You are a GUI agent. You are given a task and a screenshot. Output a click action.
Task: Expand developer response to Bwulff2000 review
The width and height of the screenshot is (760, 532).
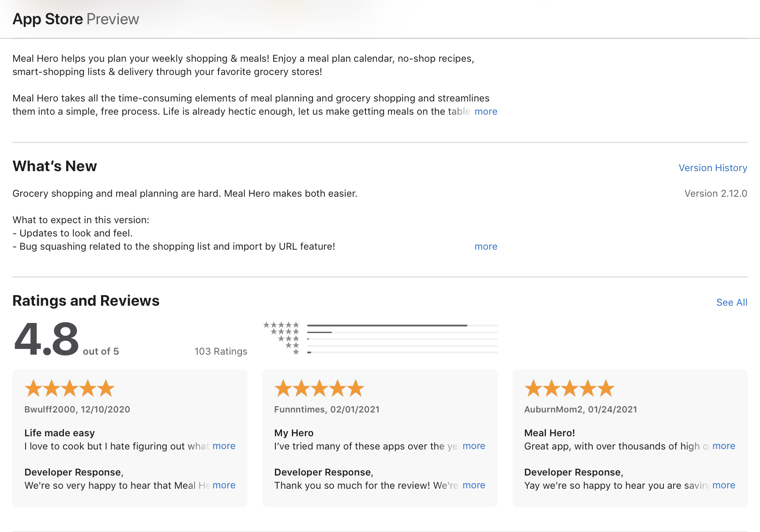(x=224, y=485)
